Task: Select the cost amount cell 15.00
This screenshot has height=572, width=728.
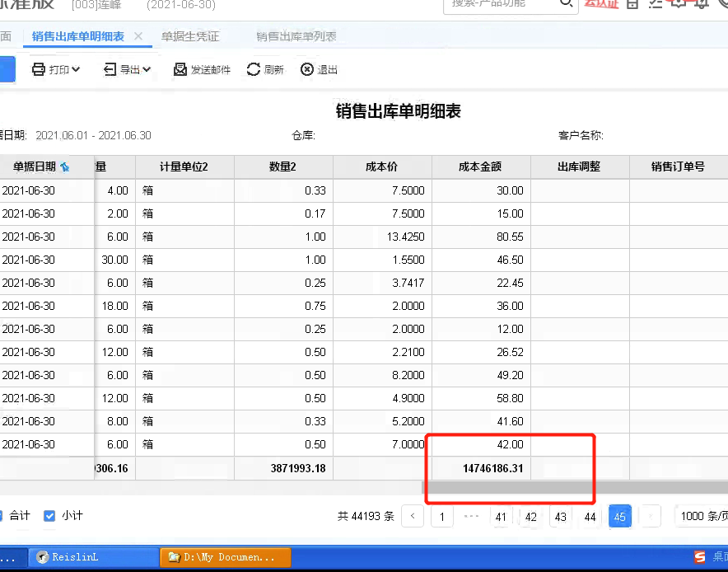Action: point(482,213)
